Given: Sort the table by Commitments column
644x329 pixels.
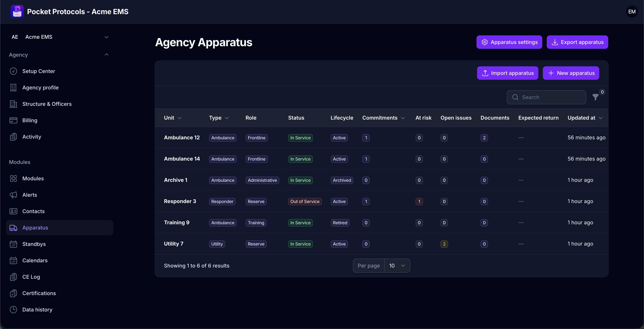Looking at the screenshot, I should (x=383, y=118).
